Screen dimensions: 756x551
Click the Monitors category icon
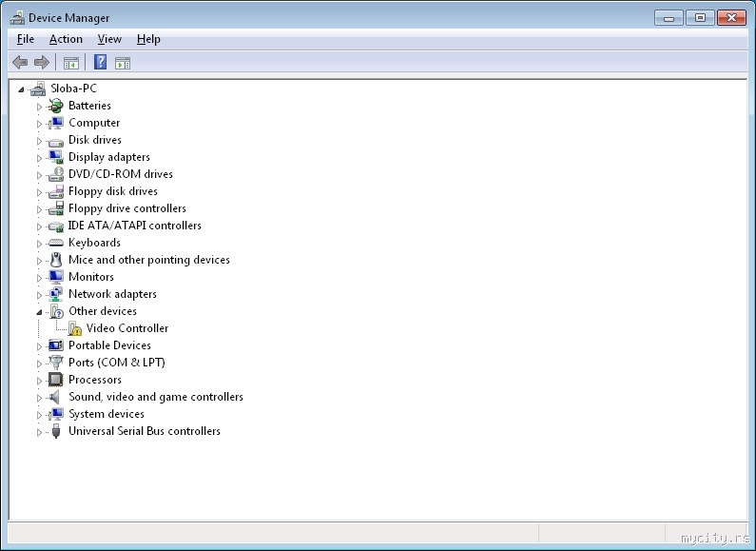[56, 277]
